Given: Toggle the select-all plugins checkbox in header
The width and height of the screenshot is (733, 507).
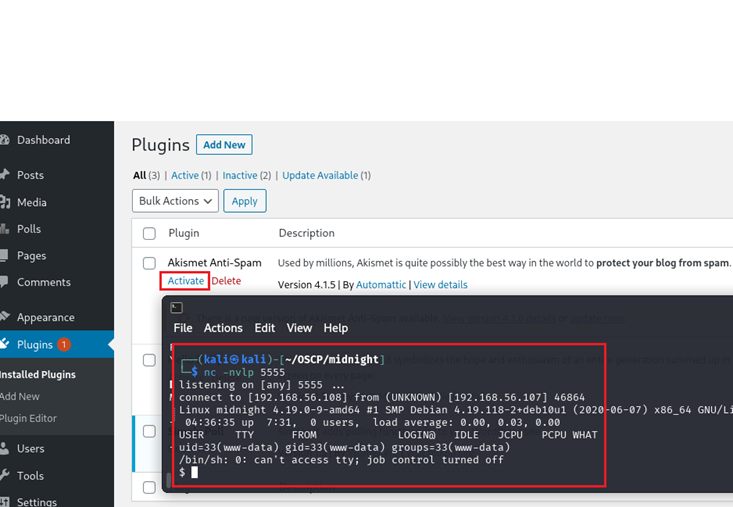Looking at the screenshot, I should click(x=149, y=233).
